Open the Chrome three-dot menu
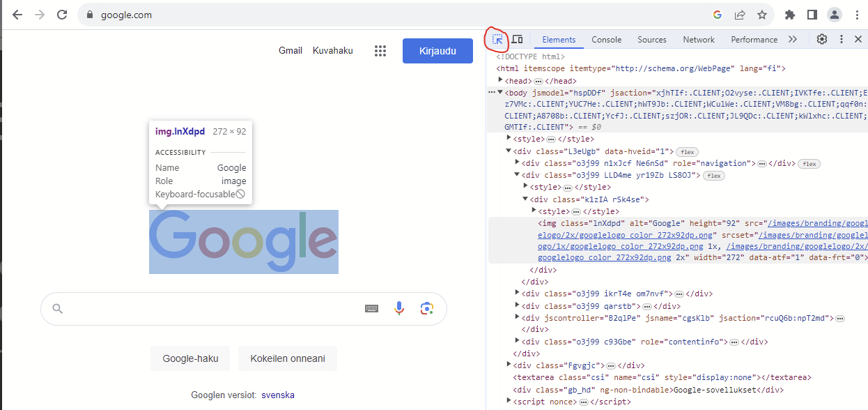 [856, 15]
